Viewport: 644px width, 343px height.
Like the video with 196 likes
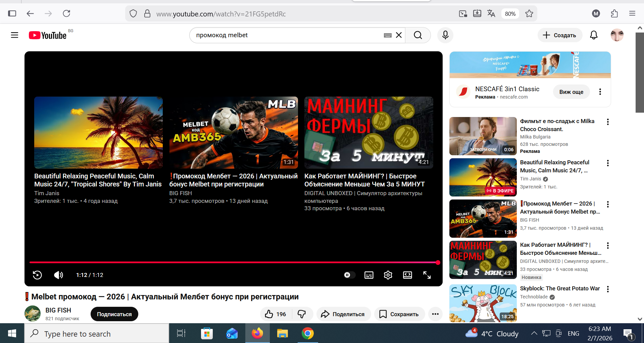pyautogui.click(x=276, y=314)
